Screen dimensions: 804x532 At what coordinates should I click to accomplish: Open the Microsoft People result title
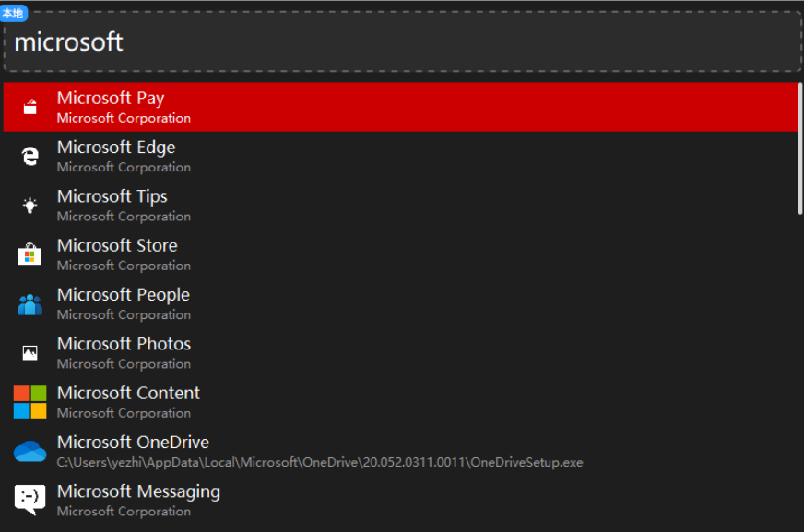124,295
